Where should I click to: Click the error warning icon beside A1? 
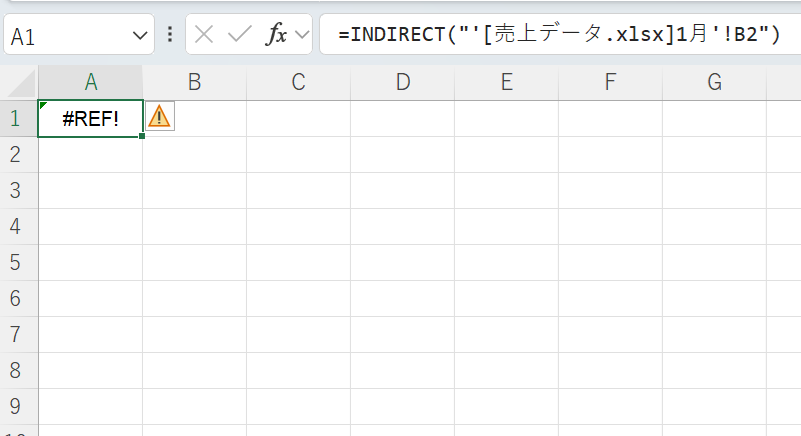click(159, 117)
